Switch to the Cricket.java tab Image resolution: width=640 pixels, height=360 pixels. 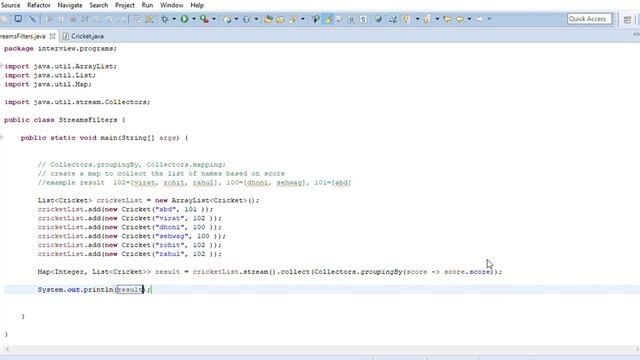83,36
